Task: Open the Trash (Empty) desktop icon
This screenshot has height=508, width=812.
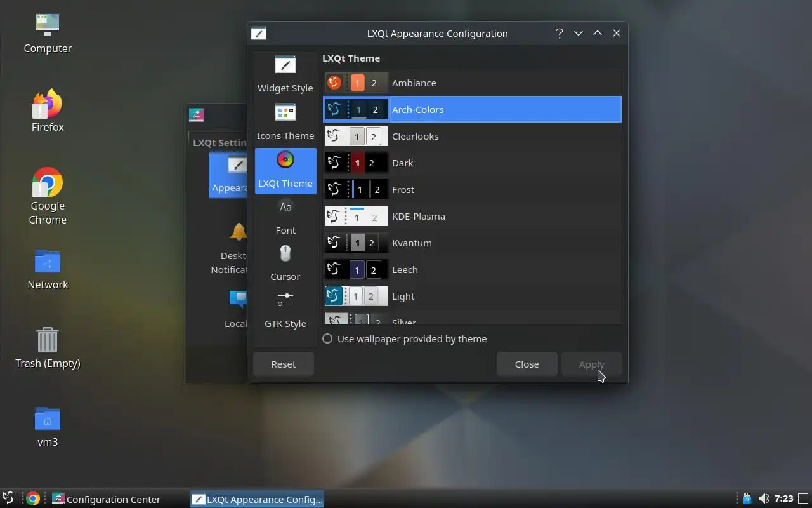Action: coord(48,348)
